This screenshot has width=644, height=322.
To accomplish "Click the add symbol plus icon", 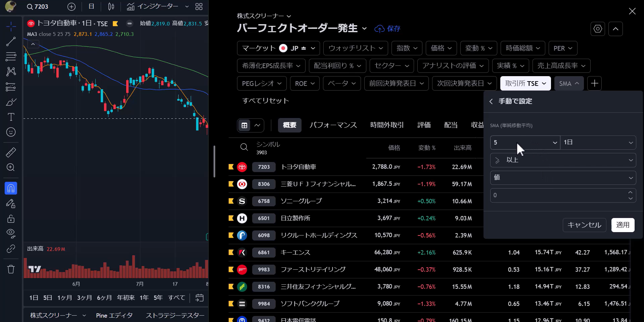I will click(72, 7).
